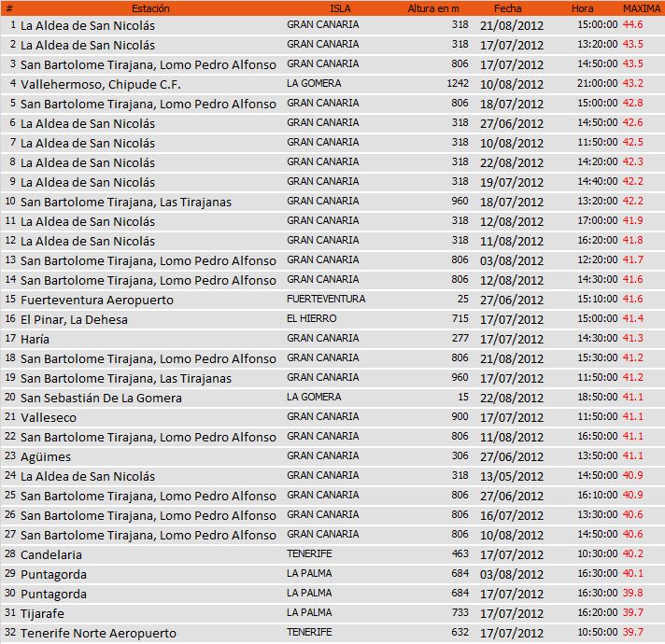The height and width of the screenshot is (644, 665).
Task: Select the Hora column header
Action: pyautogui.click(x=582, y=7)
